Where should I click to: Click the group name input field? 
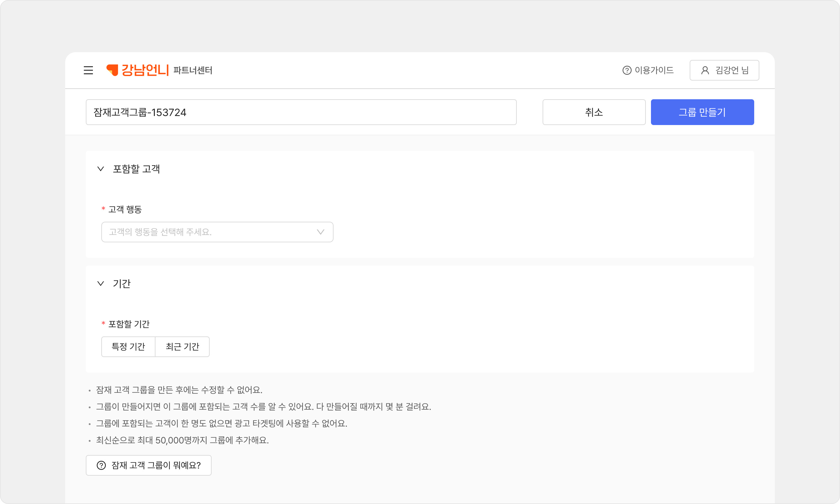301,112
